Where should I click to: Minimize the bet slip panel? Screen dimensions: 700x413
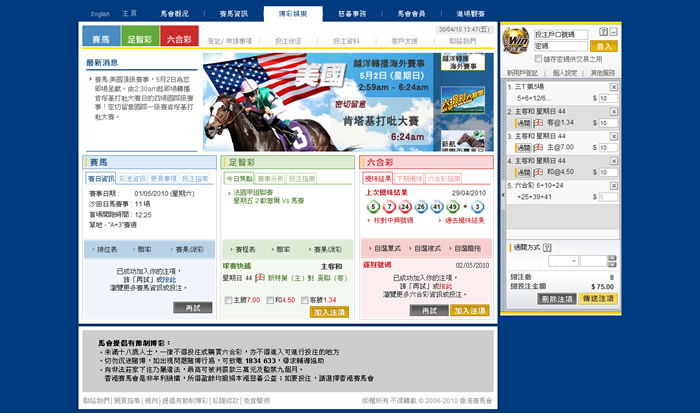pyautogui.click(x=613, y=32)
